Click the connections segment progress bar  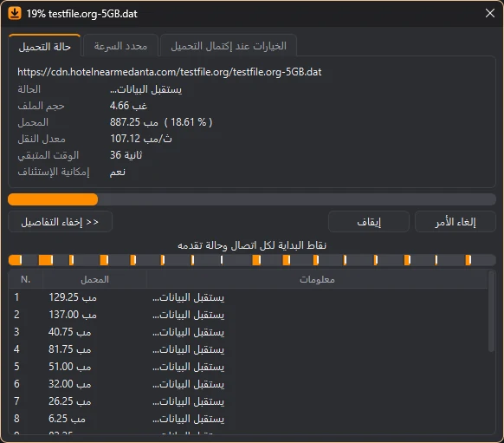tap(252, 260)
